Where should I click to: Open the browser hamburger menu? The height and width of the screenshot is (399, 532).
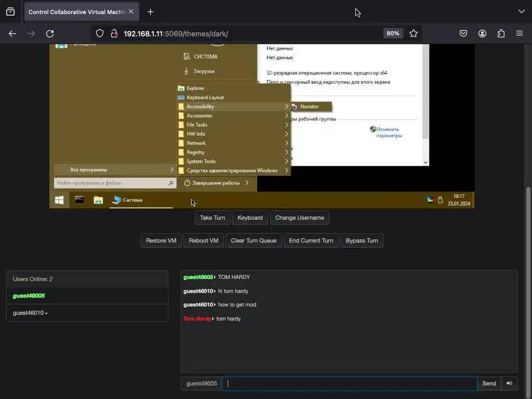click(x=520, y=33)
